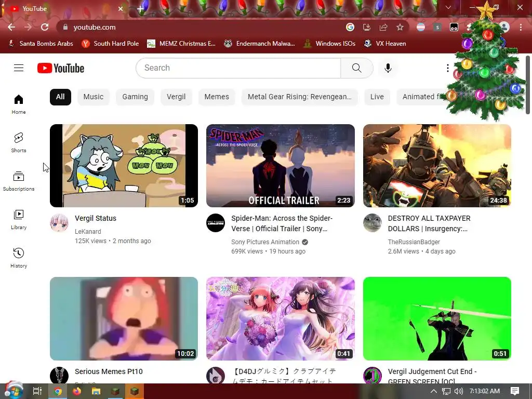Open South Hard Pole bookmark
The height and width of the screenshot is (399, 532).
tap(110, 44)
